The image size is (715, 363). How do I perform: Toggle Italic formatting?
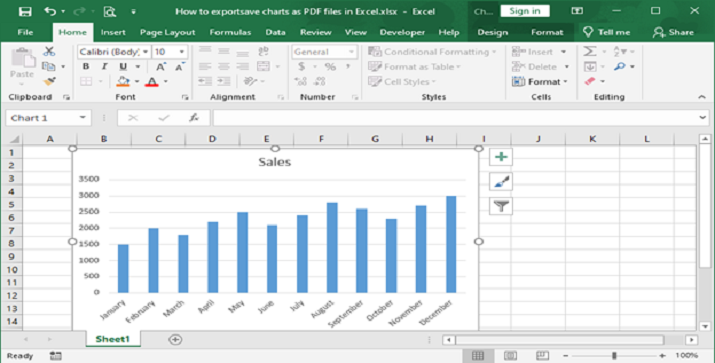pyautogui.click(x=104, y=67)
